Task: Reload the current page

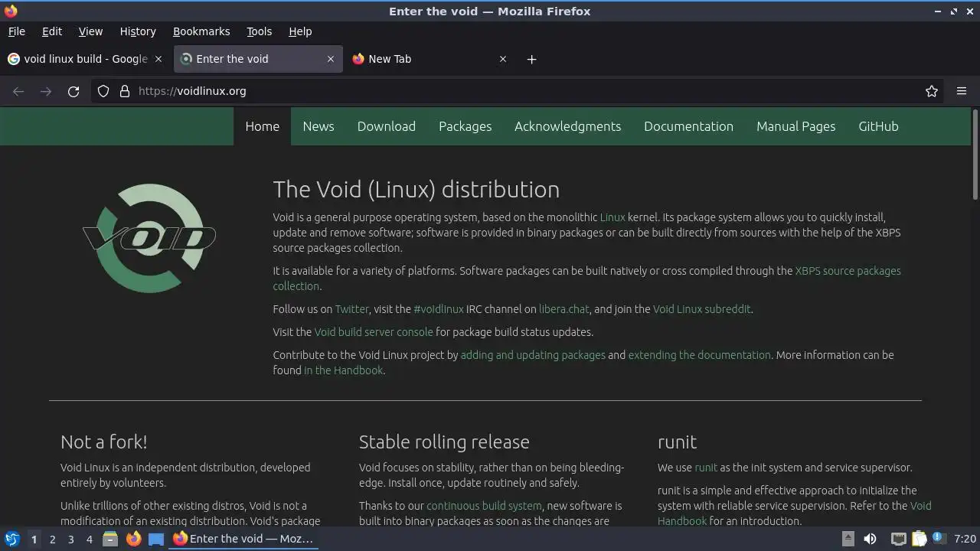Action: 73,91
